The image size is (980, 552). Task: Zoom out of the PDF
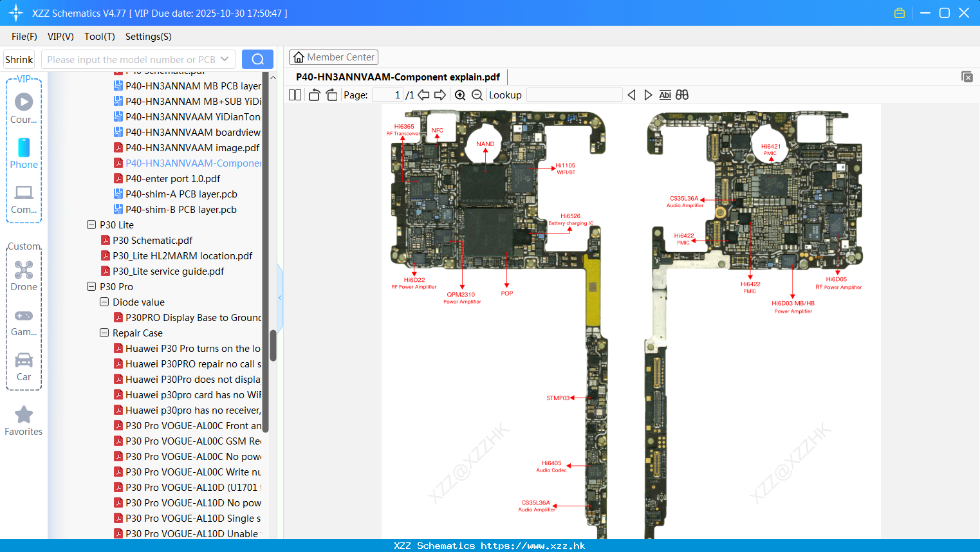click(x=477, y=95)
